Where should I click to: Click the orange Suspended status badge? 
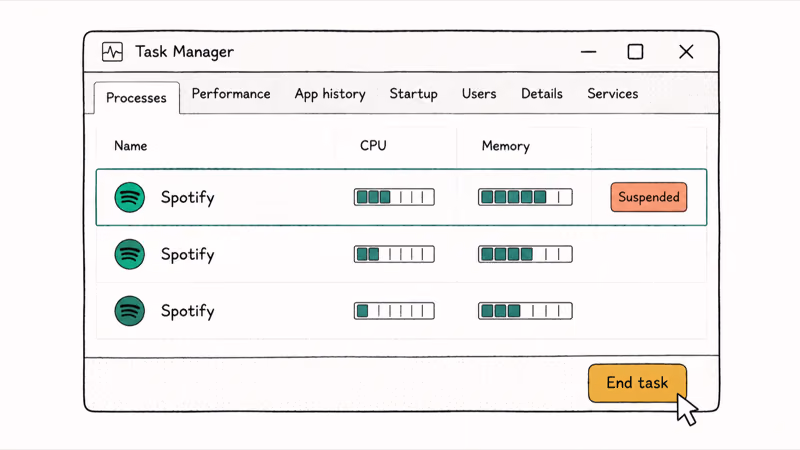pos(648,197)
